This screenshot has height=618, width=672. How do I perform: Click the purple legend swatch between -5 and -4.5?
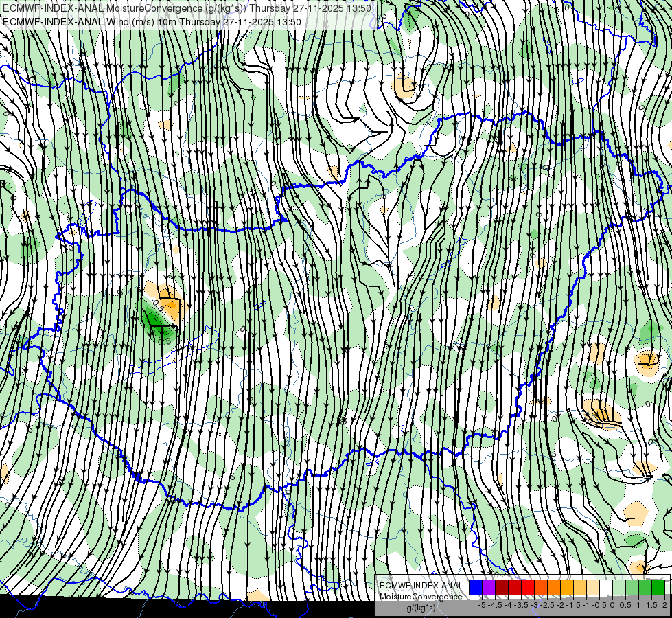pyautogui.click(x=489, y=587)
